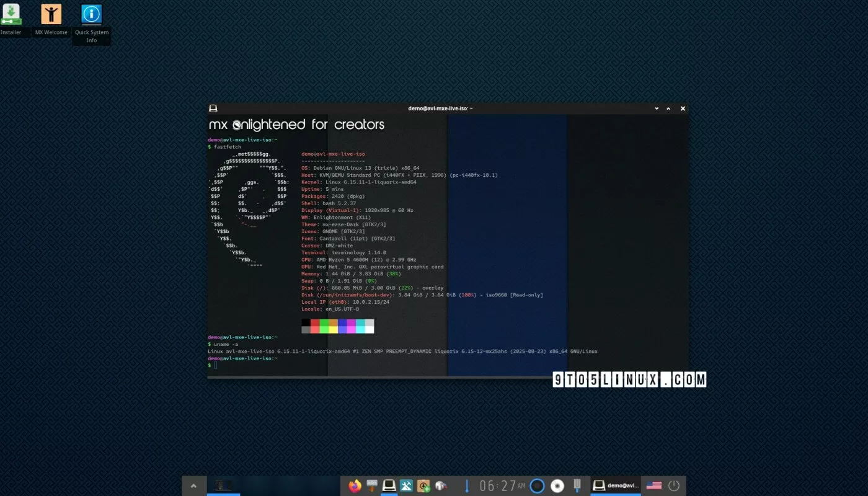This screenshot has height=496, width=868.
Task: Open the package installer icon with green plus
Action: pyautogui.click(x=423, y=486)
